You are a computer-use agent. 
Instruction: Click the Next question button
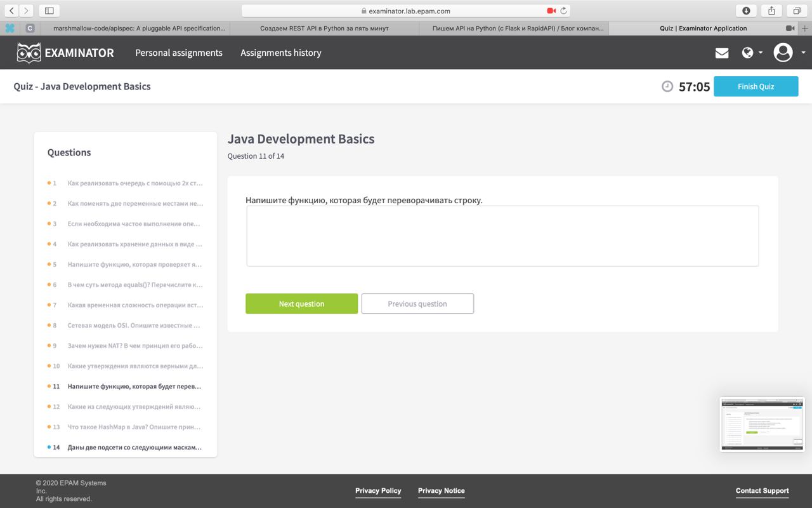(x=302, y=304)
